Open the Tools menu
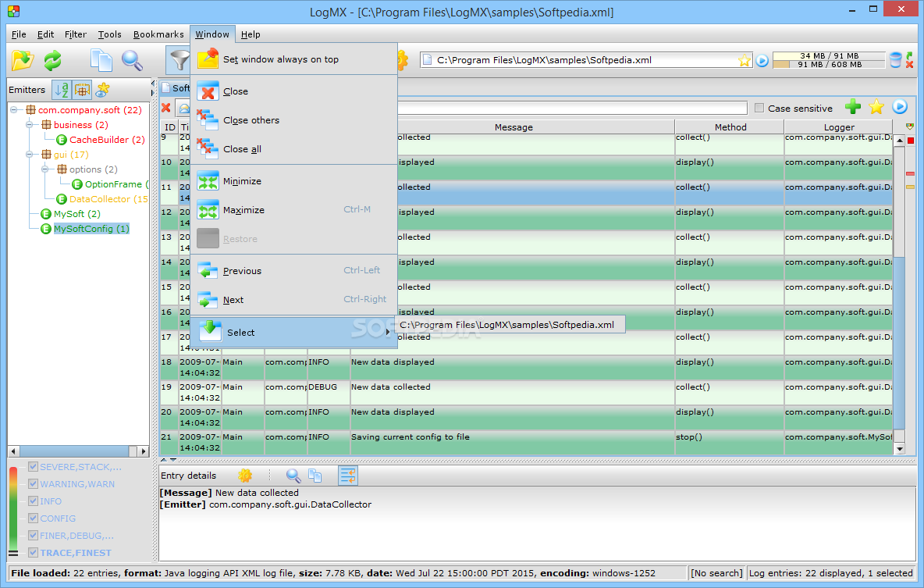 pos(109,34)
